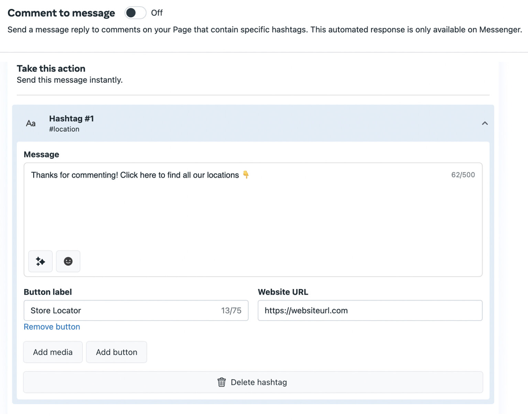Open the emoji picker in the message box
The height and width of the screenshot is (420, 528).
[x=68, y=261]
